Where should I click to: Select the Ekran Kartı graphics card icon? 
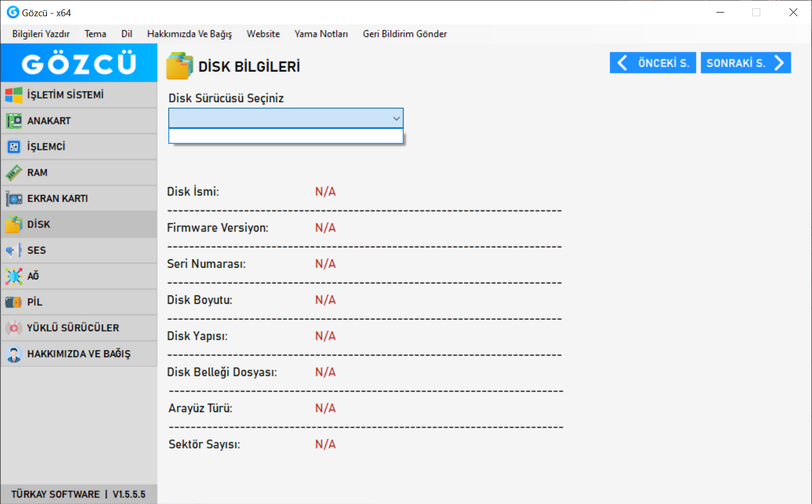click(x=14, y=199)
